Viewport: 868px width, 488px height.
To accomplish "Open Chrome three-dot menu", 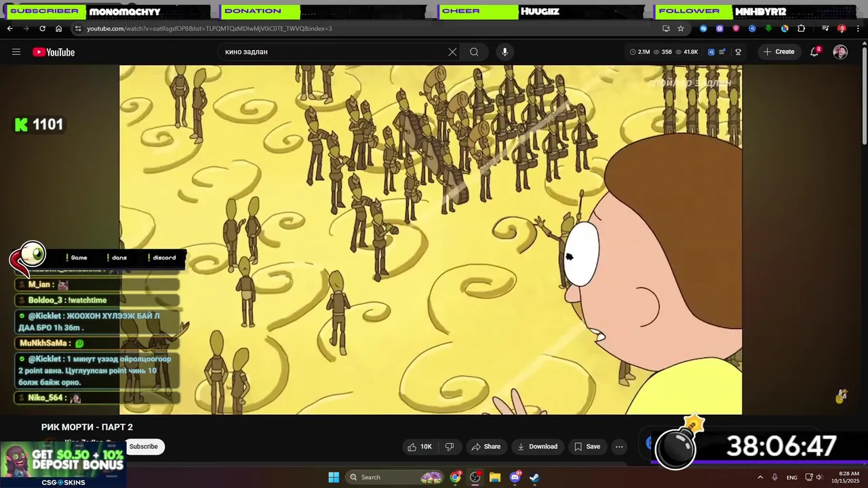I will click(858, 28).
